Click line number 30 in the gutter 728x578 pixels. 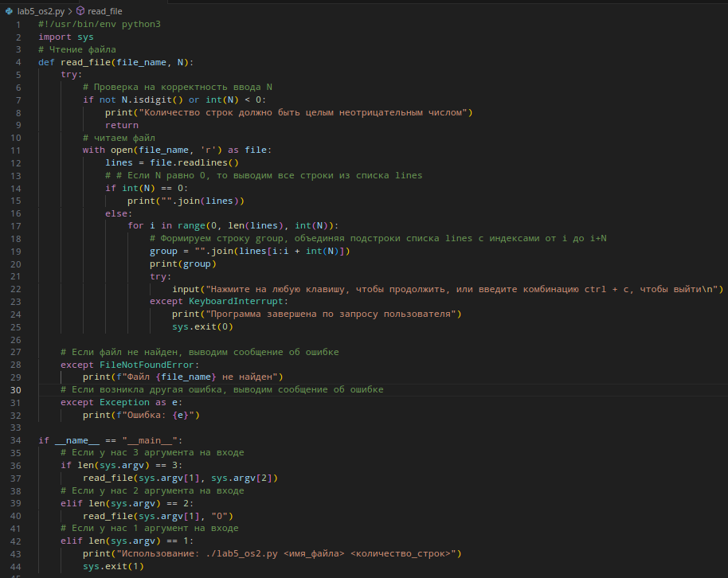click(16, 390)
